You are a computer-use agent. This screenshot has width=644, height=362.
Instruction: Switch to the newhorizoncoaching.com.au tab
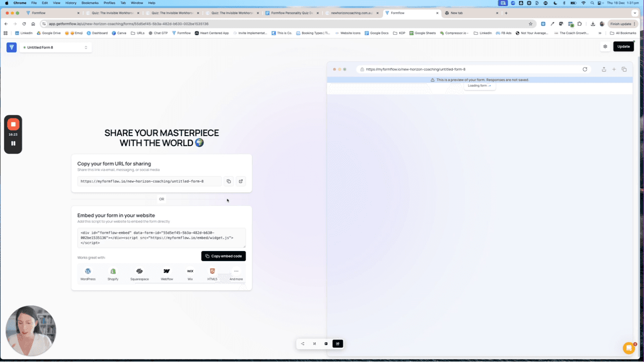pos(353,13)
